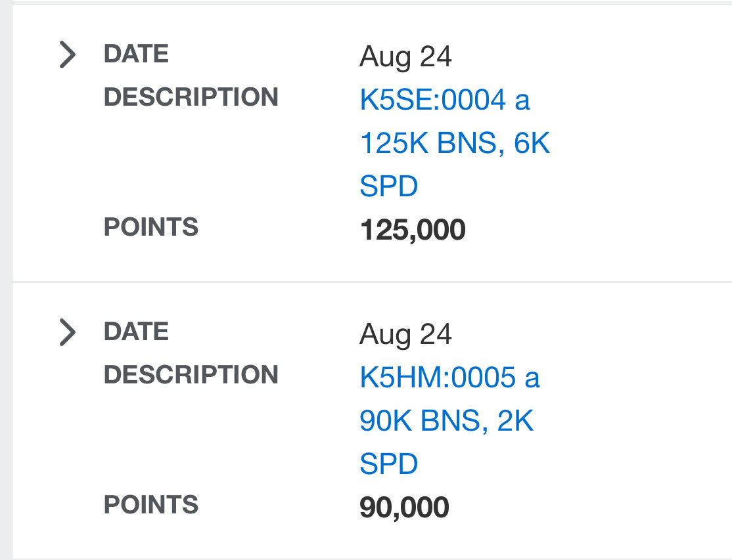Click POINTS label next to 90,000
The image size is (732, 560).
click(x=150, y=505)
